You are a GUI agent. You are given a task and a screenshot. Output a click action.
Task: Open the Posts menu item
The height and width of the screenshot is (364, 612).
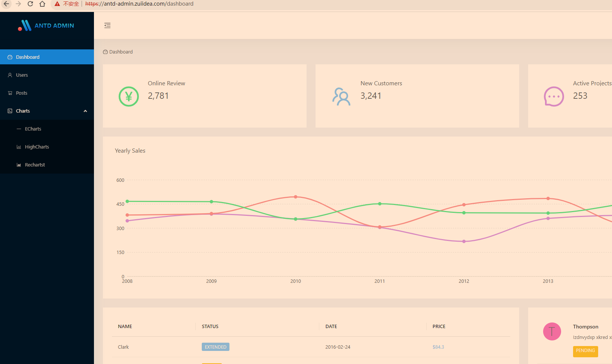click(x=47, y=93)
